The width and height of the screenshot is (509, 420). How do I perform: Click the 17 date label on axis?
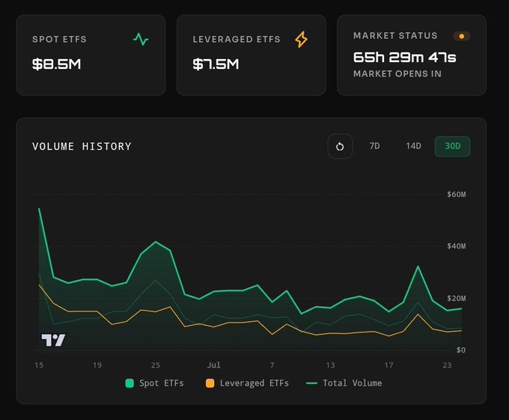click(x=389, y=365)
